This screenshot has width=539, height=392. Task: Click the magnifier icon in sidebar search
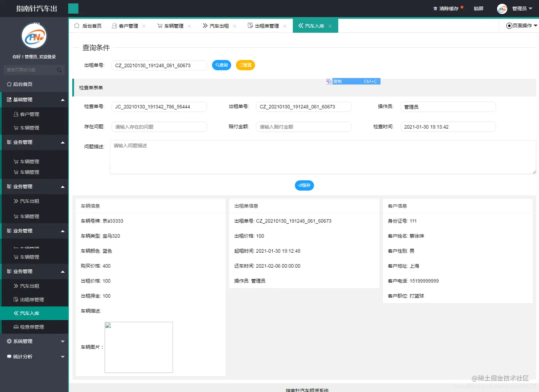pos(59,70)
